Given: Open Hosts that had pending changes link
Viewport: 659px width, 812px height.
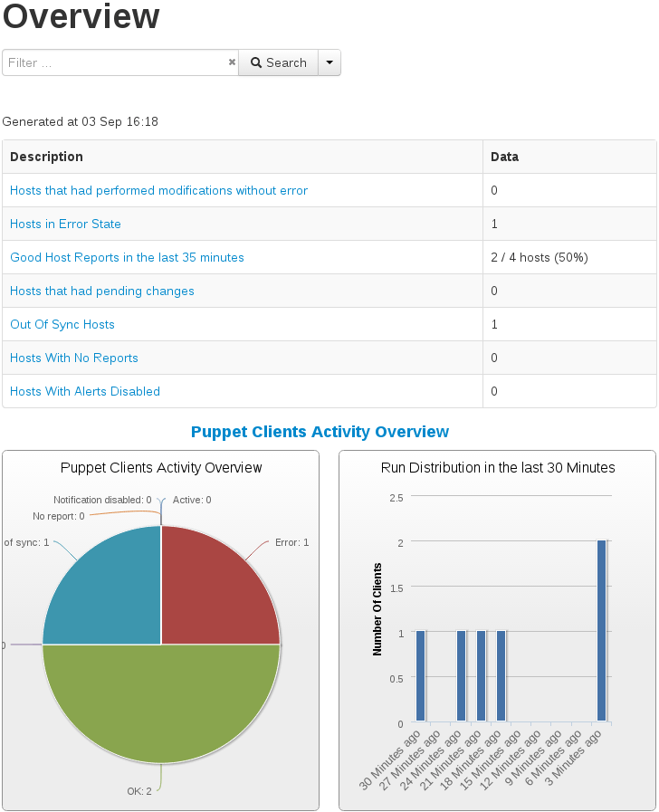Looking at the screenshot, I should 101,291.
